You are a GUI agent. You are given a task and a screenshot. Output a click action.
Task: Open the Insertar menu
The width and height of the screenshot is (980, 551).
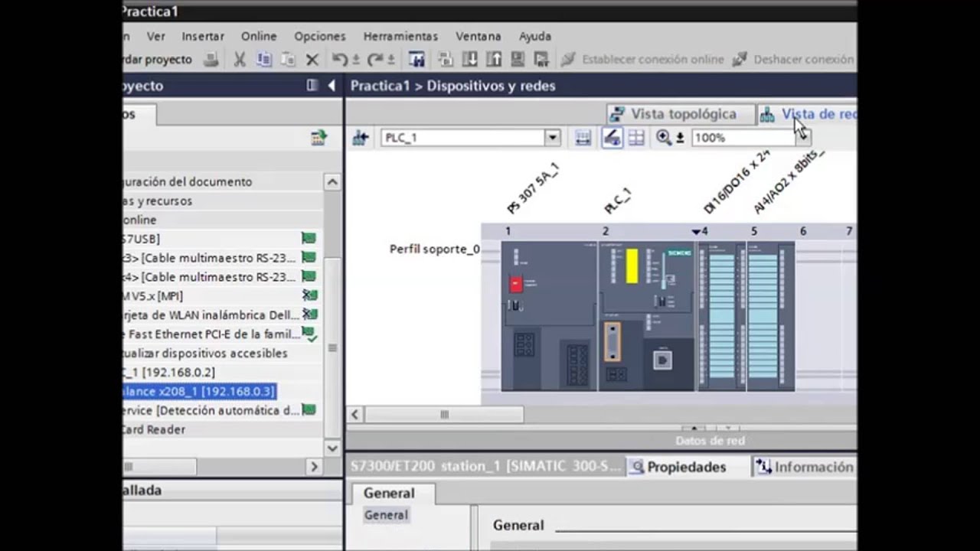pyautogui.click(x=203, y=36)
